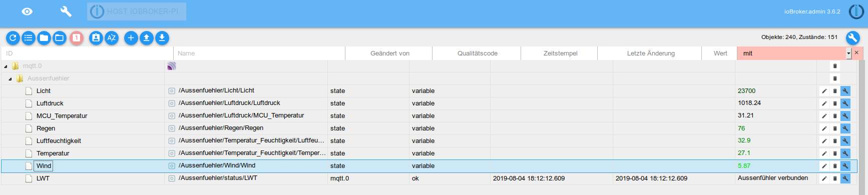Image resolution: width=868 pixels, height=195 pixels.
Task: Open custom settings wrench for Licht
Action: [x=845, y=91]
